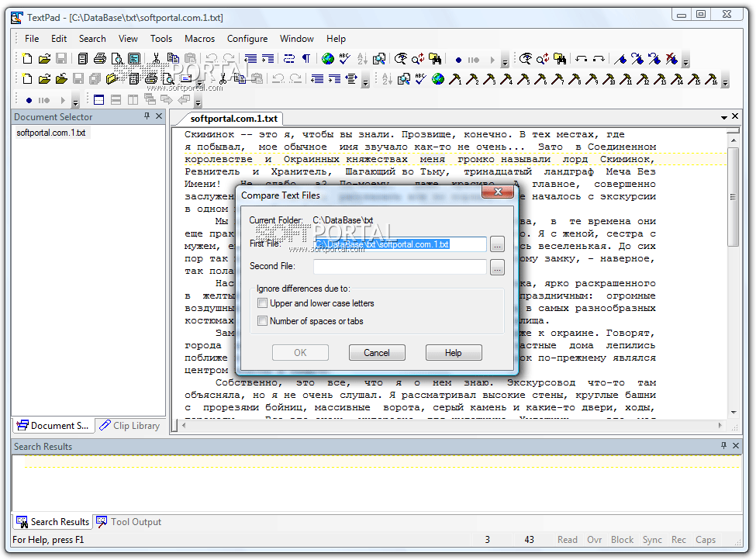Show visible paragraph marks (pilcrow icon)
756x560 pixels.
tap(306, 59)
